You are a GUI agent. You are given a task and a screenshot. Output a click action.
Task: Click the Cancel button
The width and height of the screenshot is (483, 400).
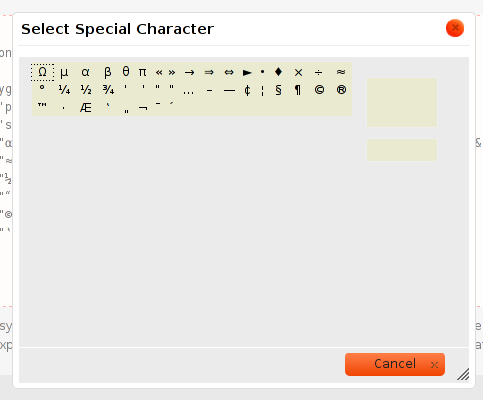coord(395,364)
